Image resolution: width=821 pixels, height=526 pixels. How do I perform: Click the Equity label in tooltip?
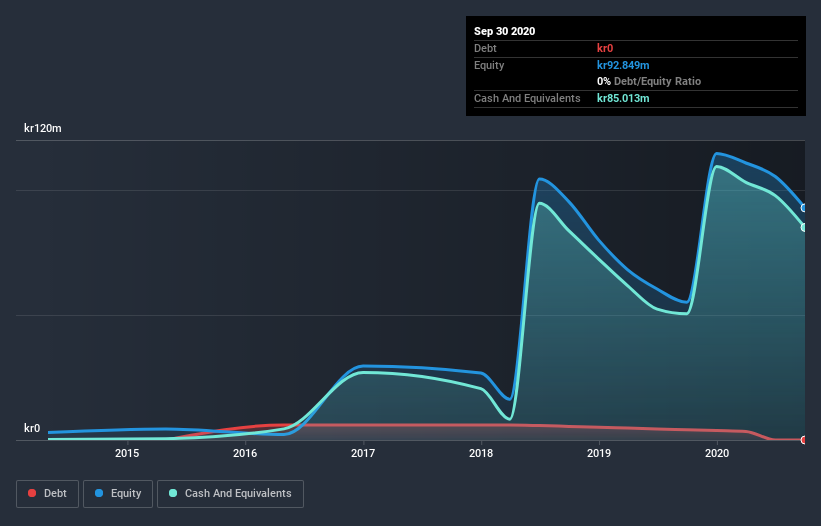(x=489, y=65)
